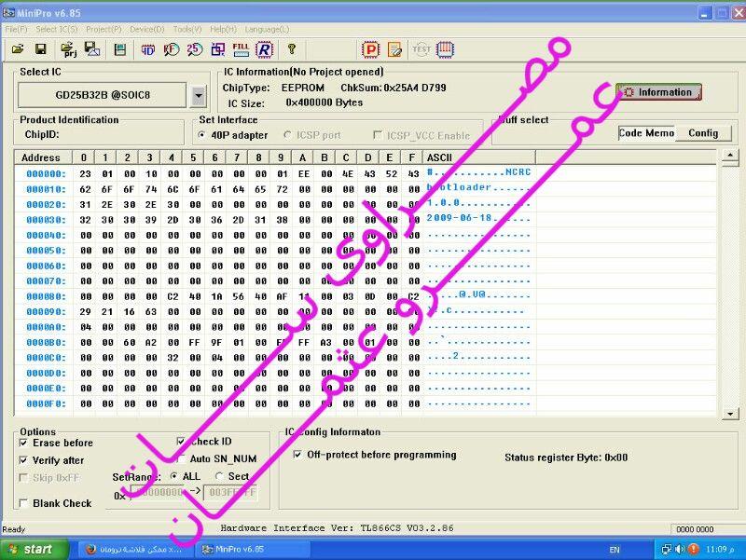Click the Windows start button
The image size is (746, 560).
[35, 550]
